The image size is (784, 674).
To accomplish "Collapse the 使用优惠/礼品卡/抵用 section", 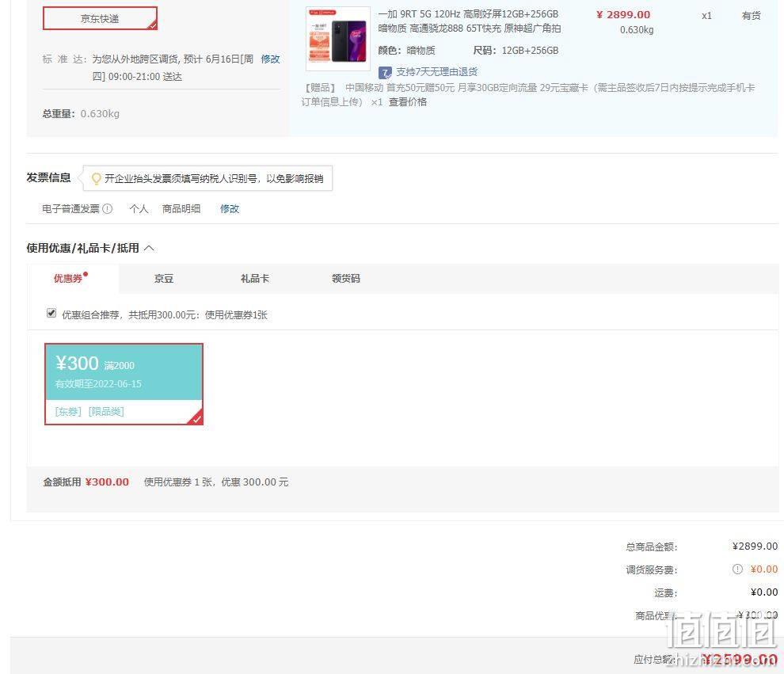I will (149, 248).
